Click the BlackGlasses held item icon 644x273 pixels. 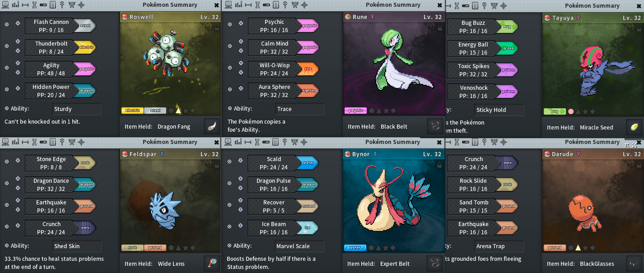click(634, 264)
